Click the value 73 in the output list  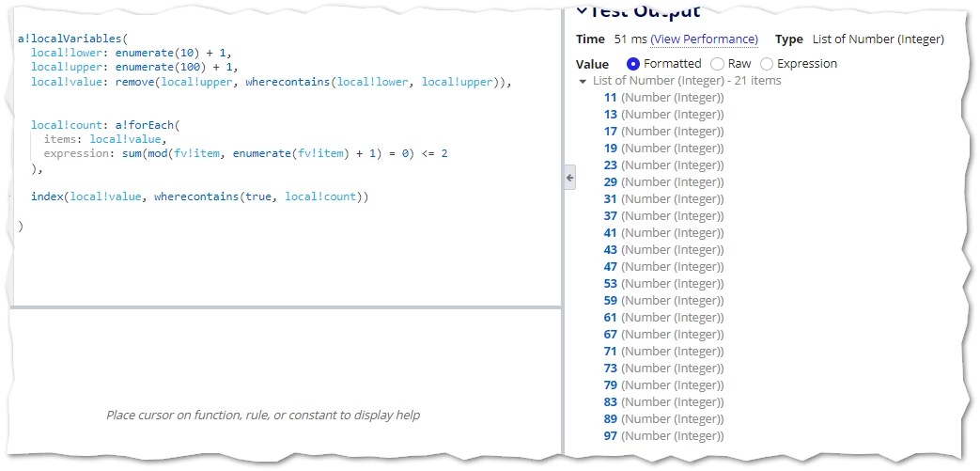coord(610,368)
